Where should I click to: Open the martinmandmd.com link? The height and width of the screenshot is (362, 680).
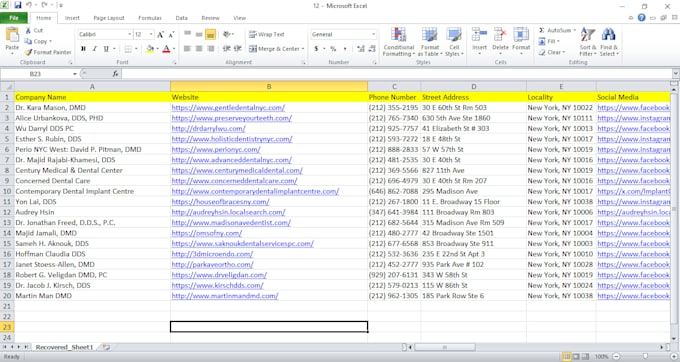225,296
